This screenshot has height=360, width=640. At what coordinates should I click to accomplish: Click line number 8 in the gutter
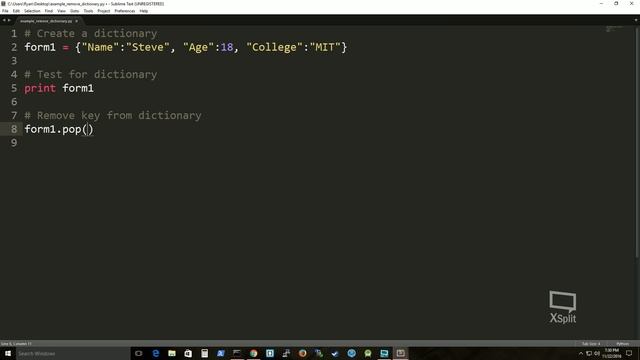tap(14, 129)
